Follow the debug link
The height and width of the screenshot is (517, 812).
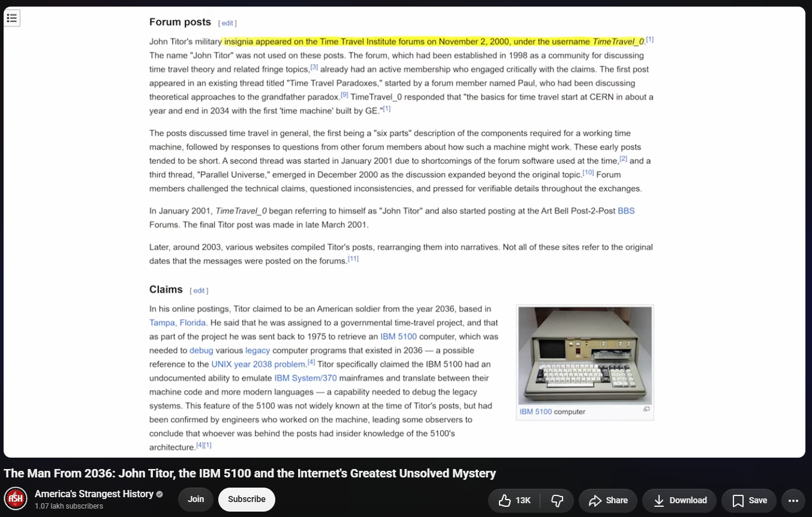201,350
